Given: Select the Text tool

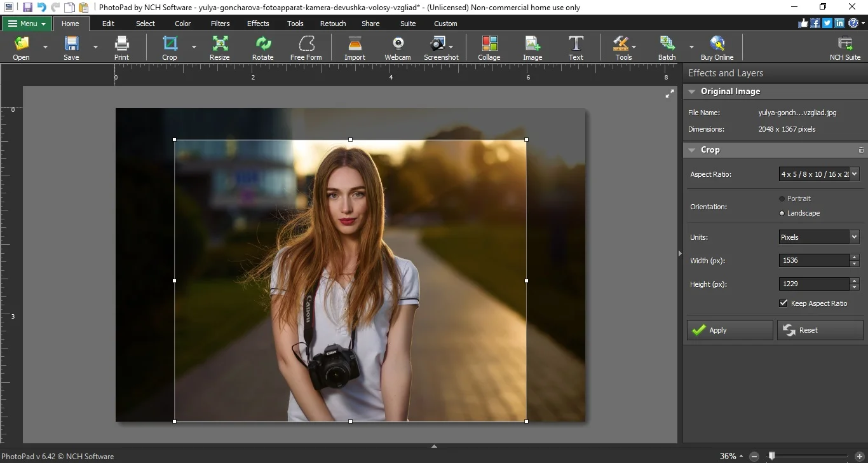Looking at the screenshot, I should pyautogui.click(x=576, y=48).
